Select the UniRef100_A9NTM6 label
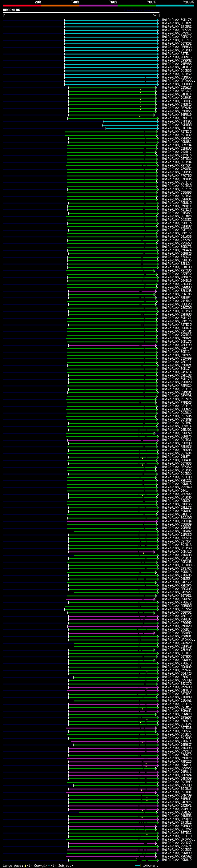197x868 pixels. pos(176,294)
